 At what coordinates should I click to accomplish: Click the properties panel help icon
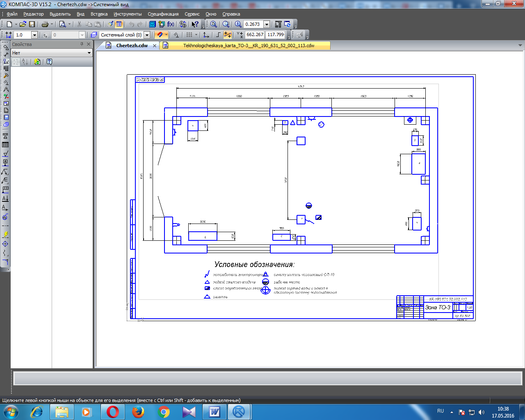[x=49, y=62]
